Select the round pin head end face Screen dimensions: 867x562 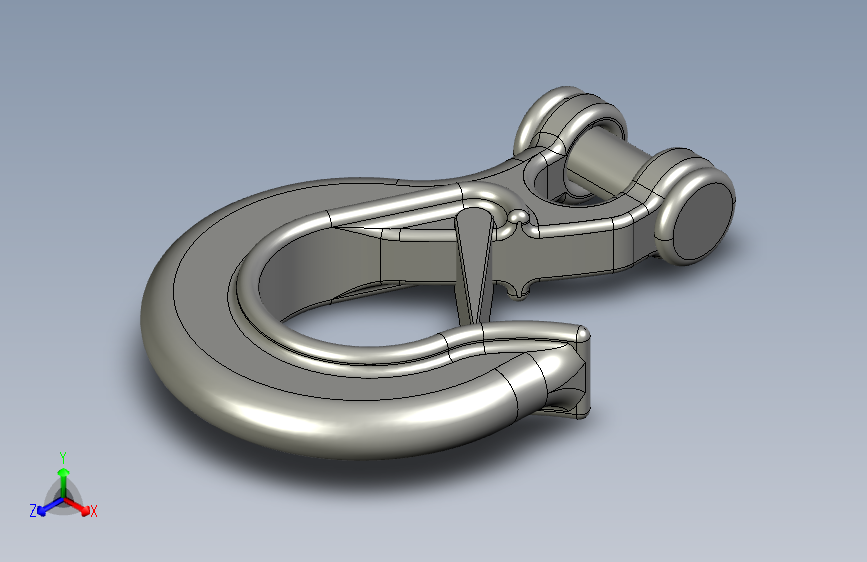[x=702, y=219]
